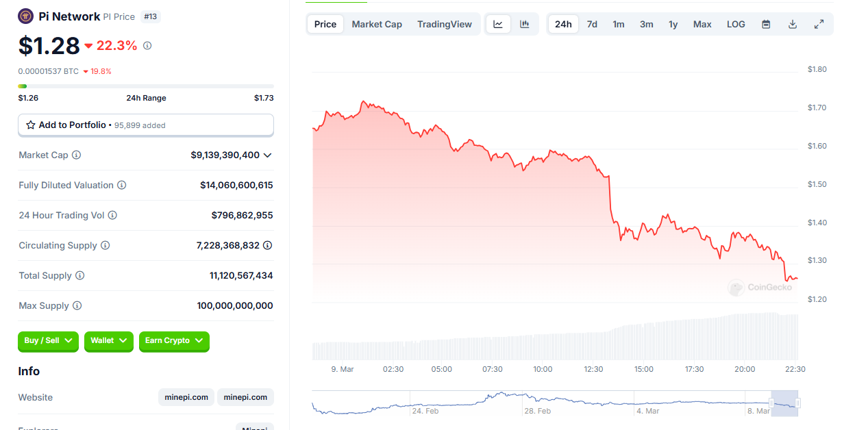
Task: Switch to candlestick chart view icon
Action: (525, 24)
